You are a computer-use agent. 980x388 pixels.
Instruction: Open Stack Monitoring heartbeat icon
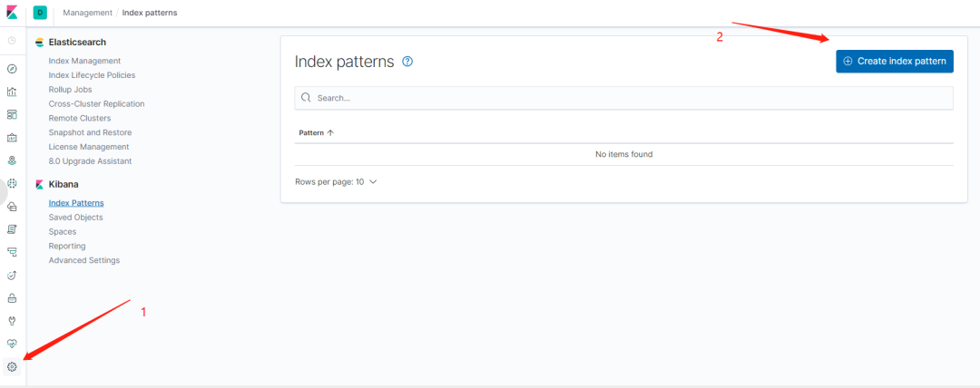click(12, 344)
